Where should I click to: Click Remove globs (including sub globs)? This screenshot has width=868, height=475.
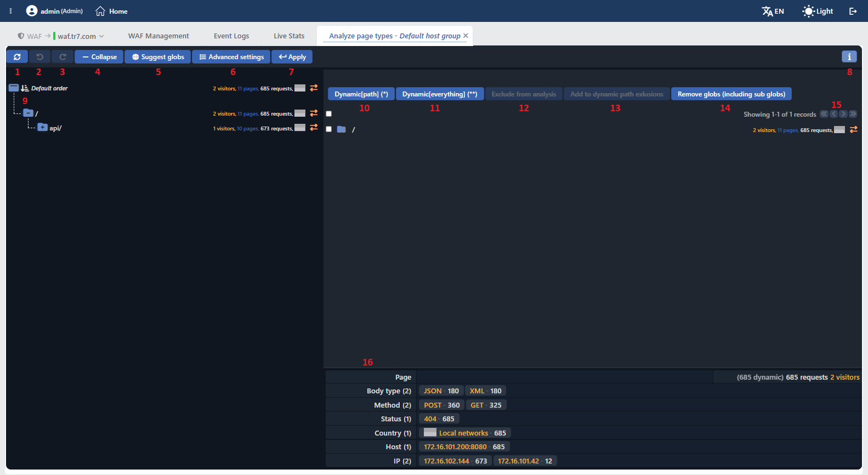point(731,94)
